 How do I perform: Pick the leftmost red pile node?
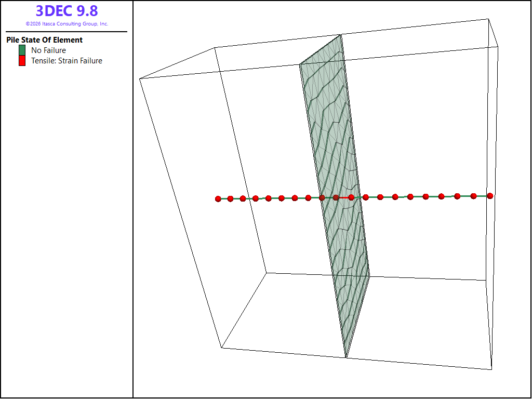tap(218, 199)
